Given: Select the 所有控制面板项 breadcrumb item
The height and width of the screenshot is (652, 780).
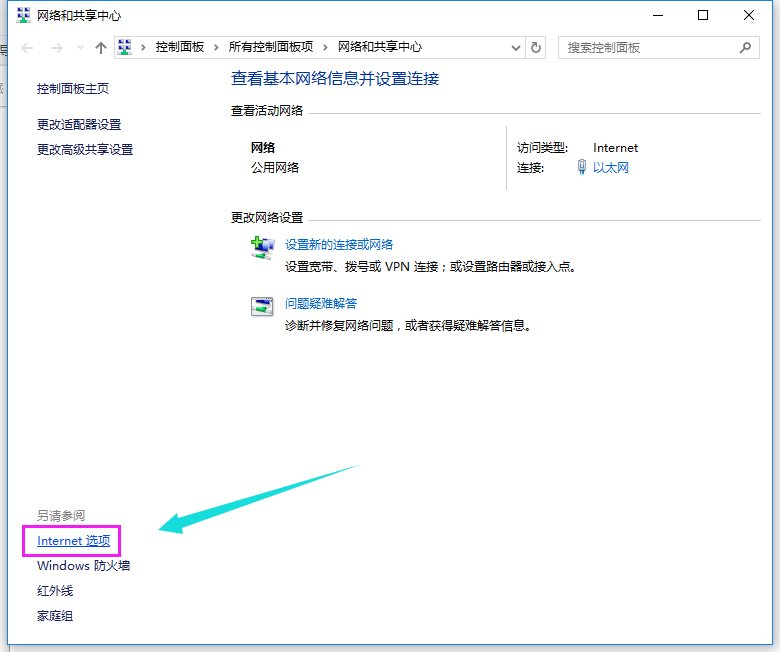Looking at the screenshot, I should 271,47.
